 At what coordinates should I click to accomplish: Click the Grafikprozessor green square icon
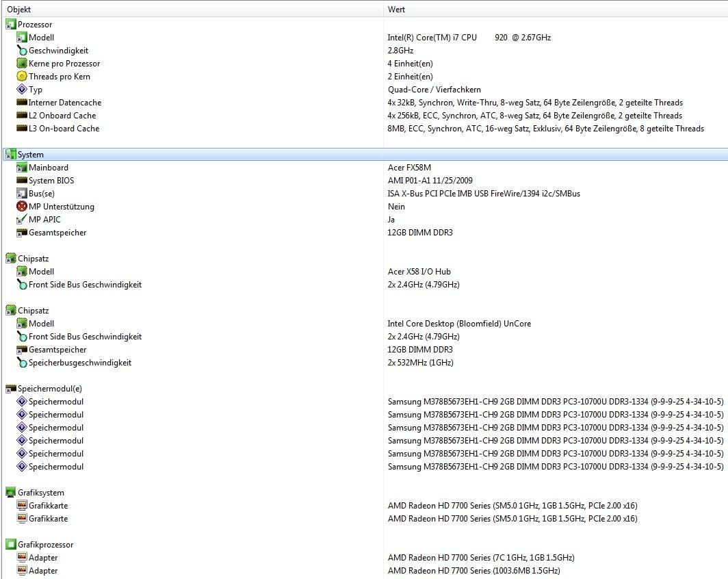click(x=11, y=545)
